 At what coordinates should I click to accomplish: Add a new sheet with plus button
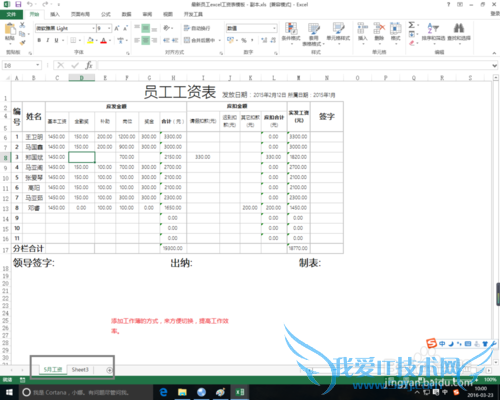(109, 370)
